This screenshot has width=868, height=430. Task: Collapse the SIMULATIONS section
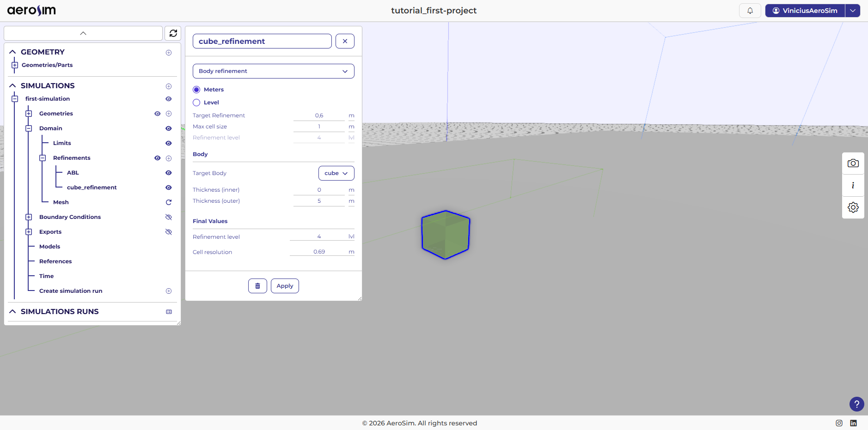pyautogui.click(x=12, y=85)
